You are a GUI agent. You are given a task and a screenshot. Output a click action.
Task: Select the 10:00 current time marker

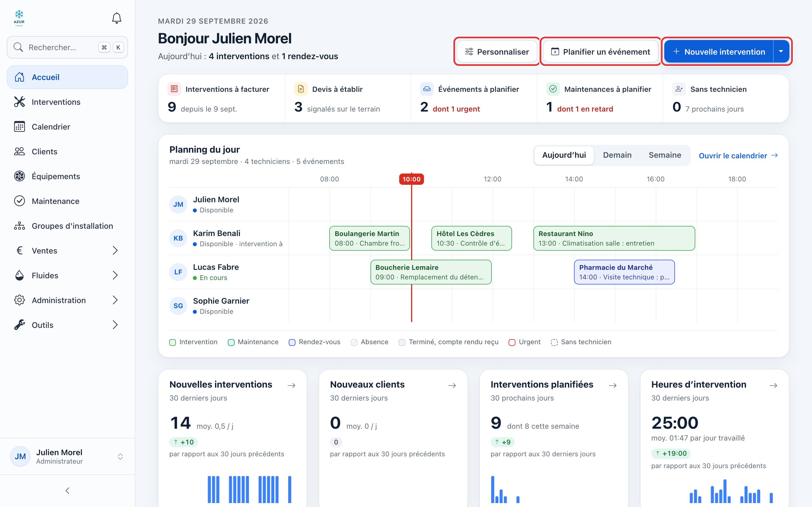(x=411, y=179)
